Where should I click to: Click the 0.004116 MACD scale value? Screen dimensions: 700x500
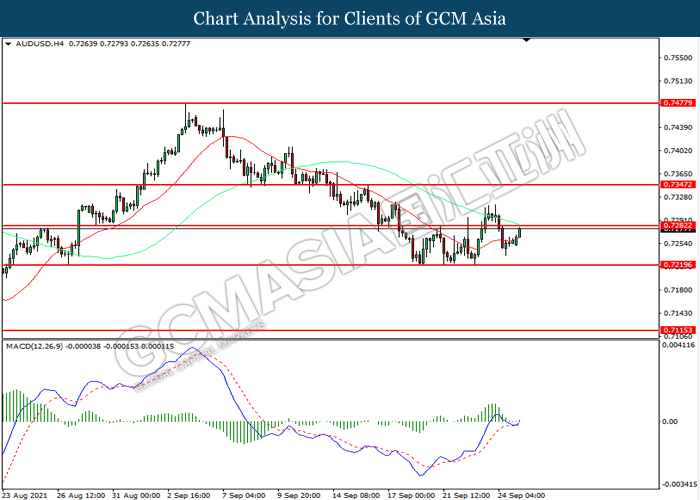[x=678, y=345]
